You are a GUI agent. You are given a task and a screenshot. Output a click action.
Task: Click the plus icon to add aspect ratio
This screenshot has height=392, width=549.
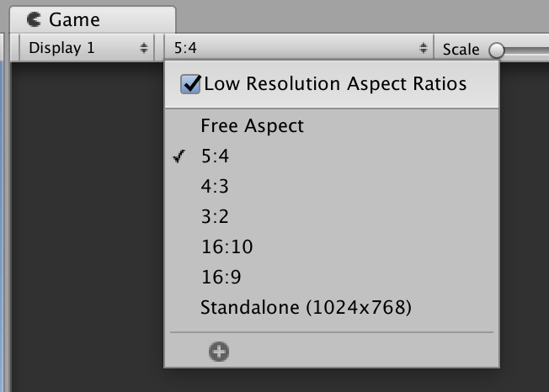click(x=219, y=352)
